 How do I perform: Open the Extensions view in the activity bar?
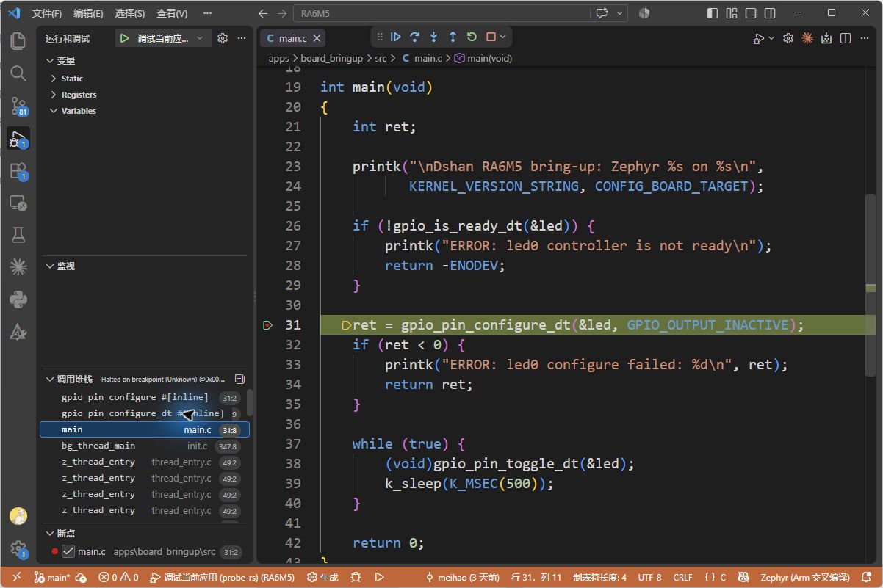pyautogui.click(x=18, y=171)
